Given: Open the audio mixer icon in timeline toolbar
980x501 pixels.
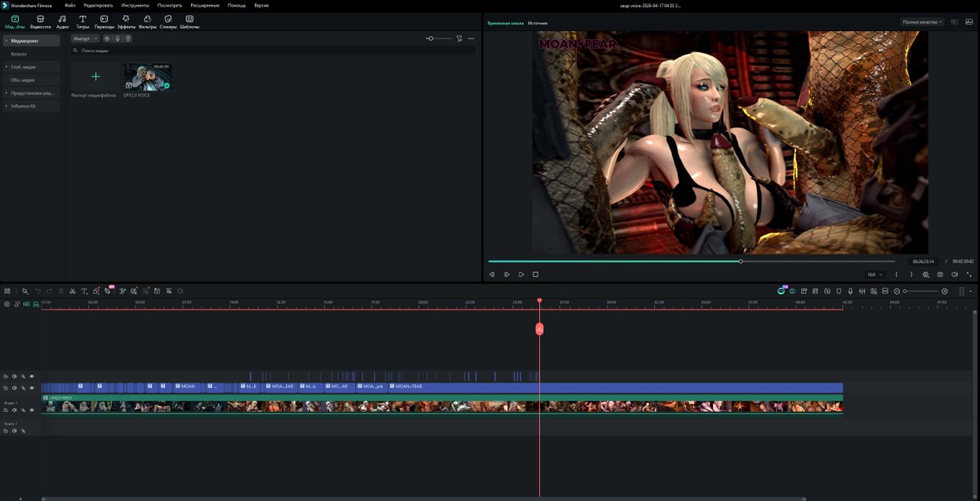Looking at the screenshot, I should click(x=862, y=291).
